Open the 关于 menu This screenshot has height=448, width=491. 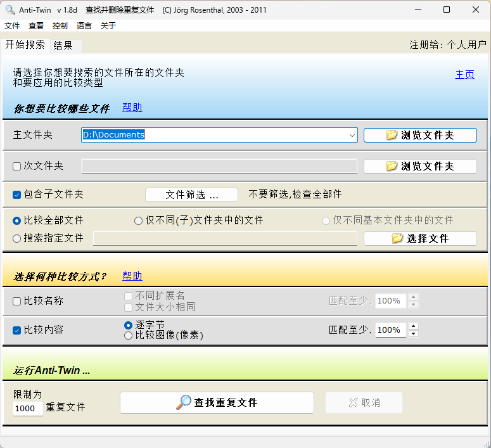coord(108,26)
